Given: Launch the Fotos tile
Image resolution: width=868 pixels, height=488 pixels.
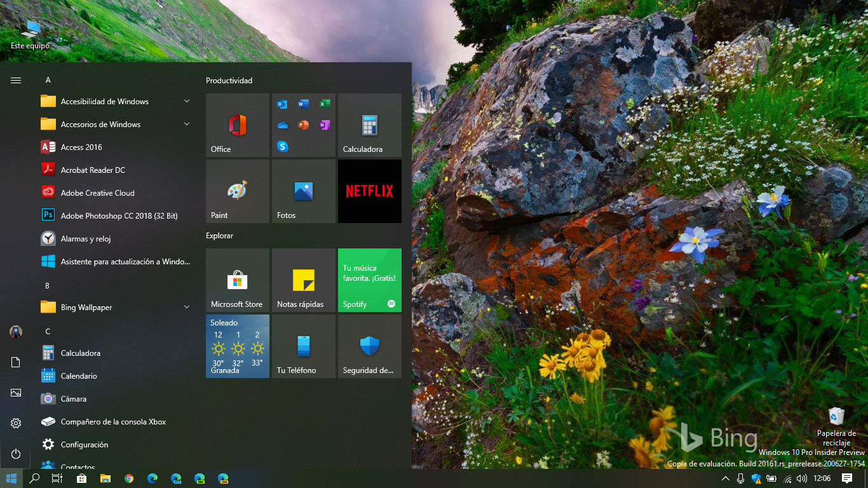Looking at the screenshot, I should [x=303, y=191].
